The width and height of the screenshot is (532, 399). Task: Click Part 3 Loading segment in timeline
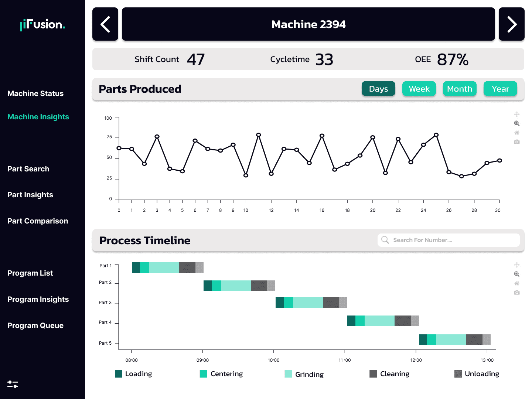click(x=280, y=302)
